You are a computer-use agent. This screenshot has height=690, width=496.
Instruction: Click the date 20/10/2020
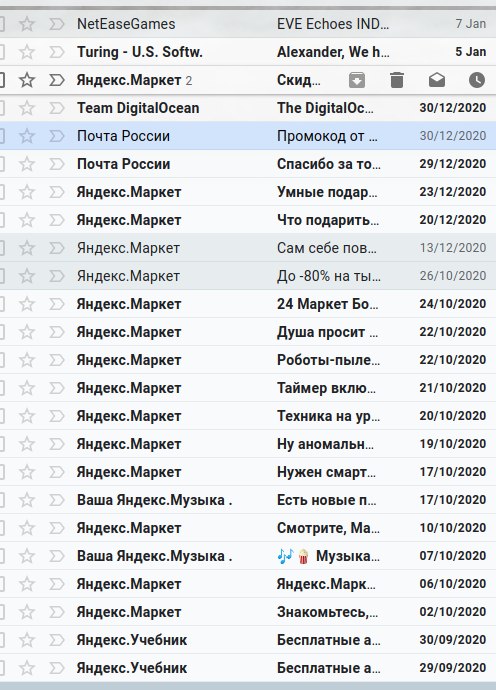(x=452, y=416)
